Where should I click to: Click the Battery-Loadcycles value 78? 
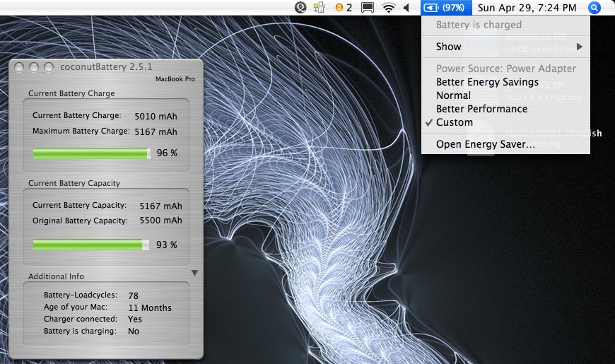(x=134, y=295)
